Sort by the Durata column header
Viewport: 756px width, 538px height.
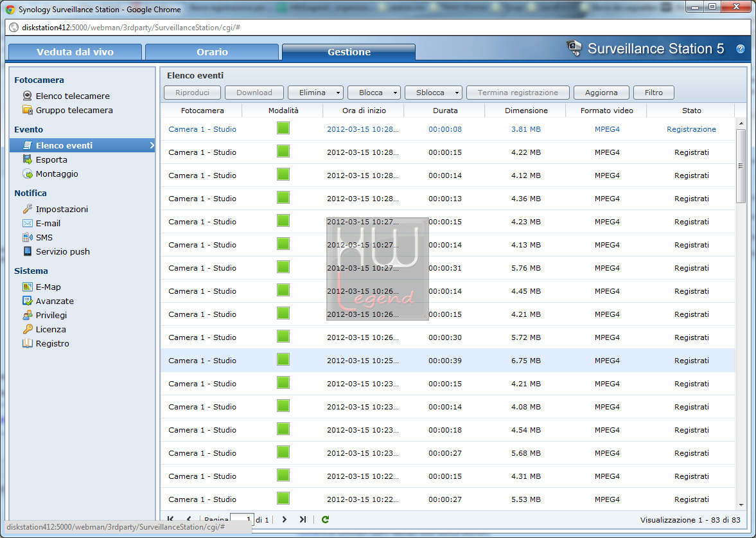click(445, 111)
